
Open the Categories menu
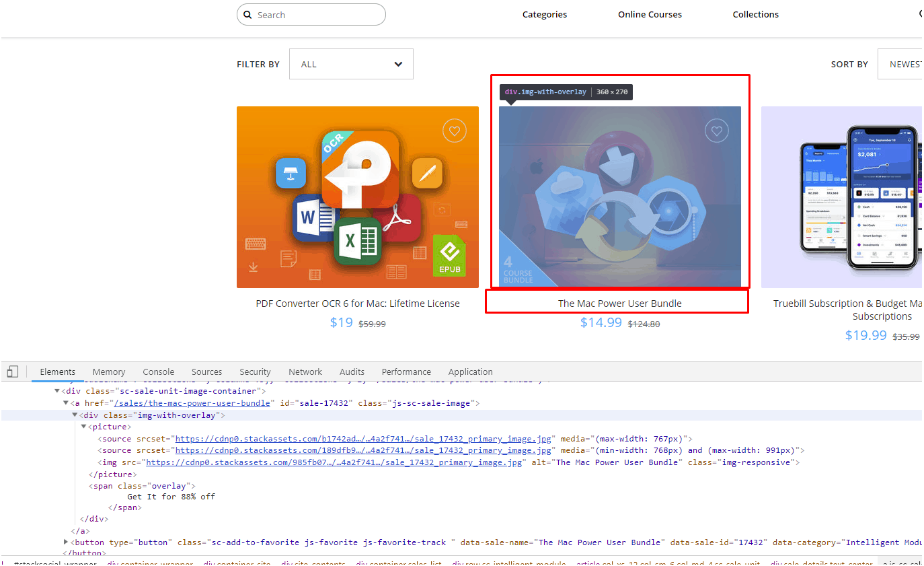(544, 14)
